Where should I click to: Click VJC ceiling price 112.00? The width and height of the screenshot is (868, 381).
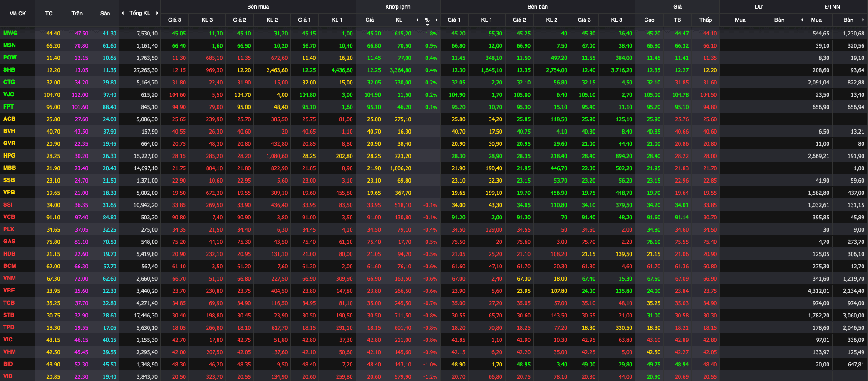point(80,95)
